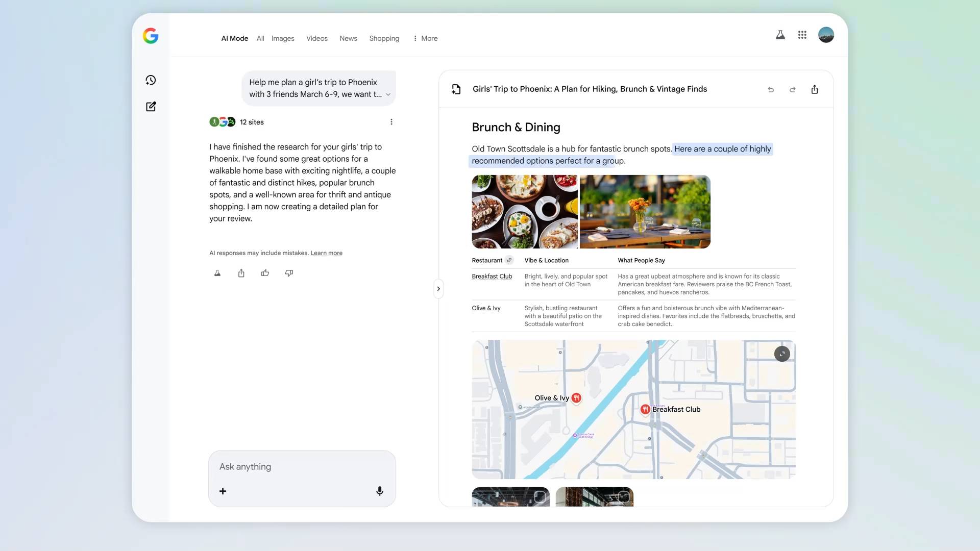
Task: Open the three-dot menu next to 12 sites
Action: pyautogui.click(x=391, y=122)
